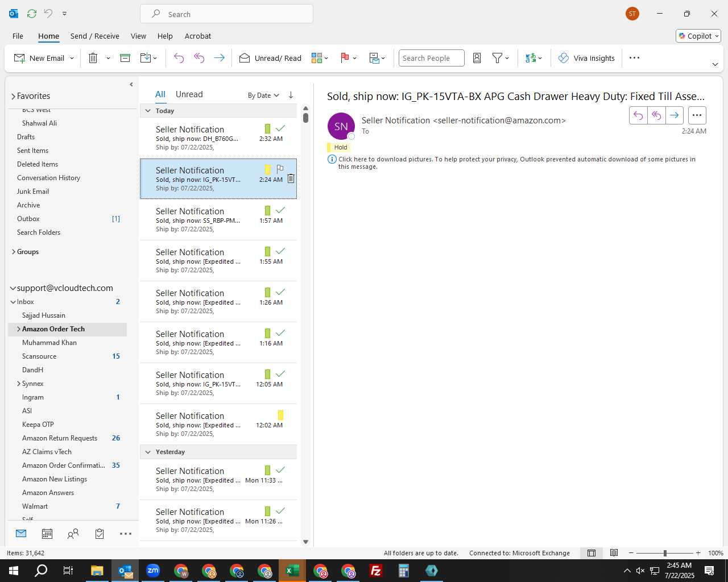Toggle complete checkmark on 1:55 AM message
728x582 pixels.
[x=280, y=251]
